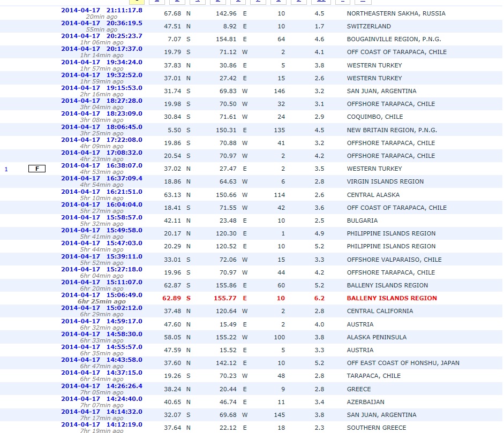
Task: Click the red 6.2 magnitude value
Action: 320,299
